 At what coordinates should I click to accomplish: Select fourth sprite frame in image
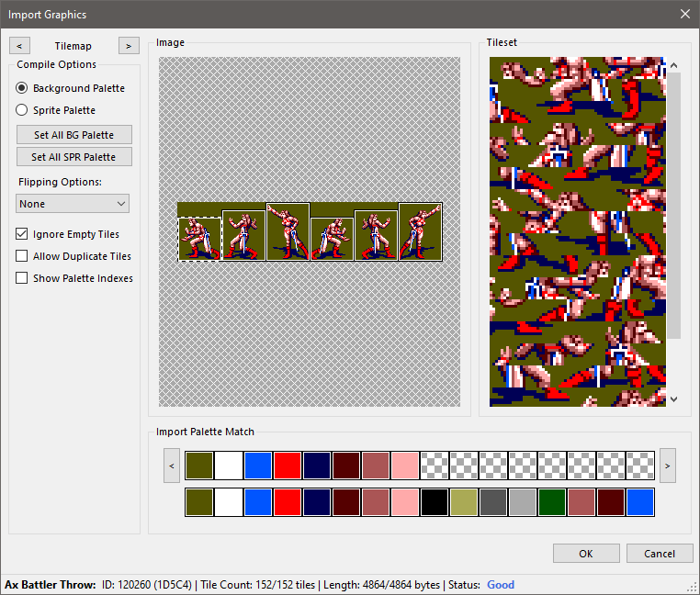coord(333,239)
